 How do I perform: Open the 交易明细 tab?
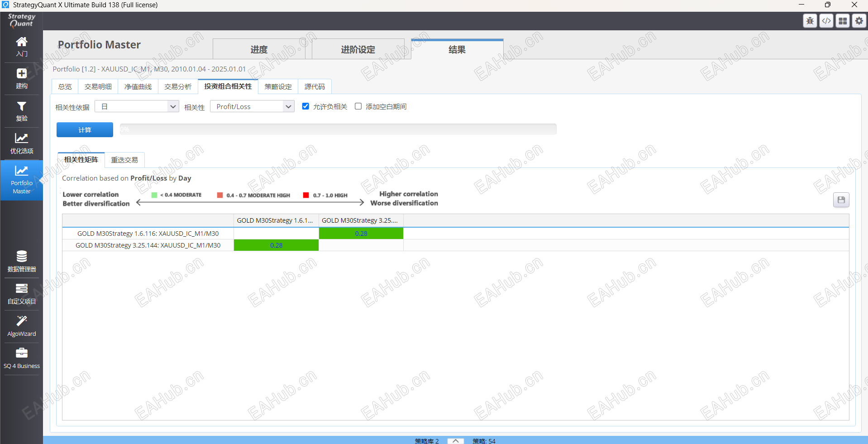click(98, 86)
